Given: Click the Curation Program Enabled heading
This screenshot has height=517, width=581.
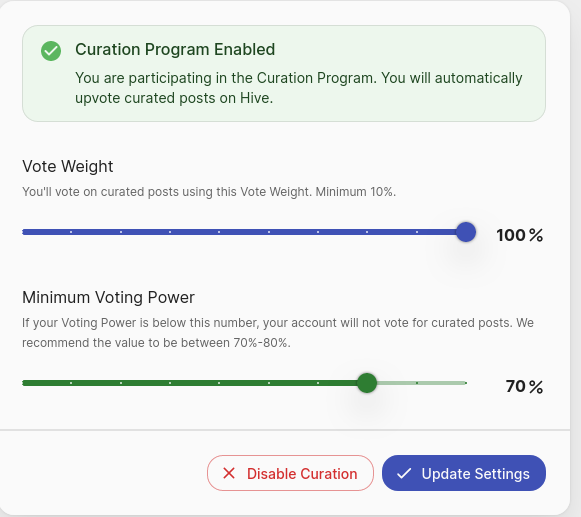Looking at the screenshot, I should tap(175, 49).
